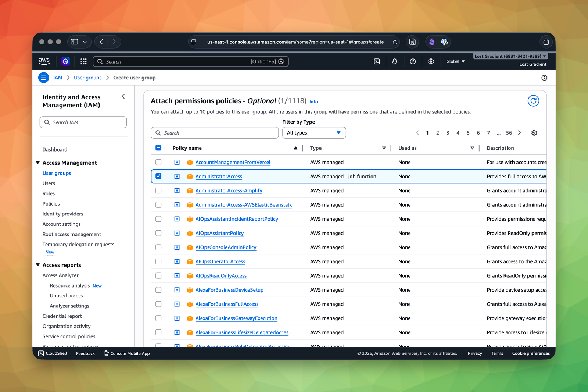Check the AccountManagementFromVercel policy
The height and width of the screenshot is (392, 588).
click(158, 162)
